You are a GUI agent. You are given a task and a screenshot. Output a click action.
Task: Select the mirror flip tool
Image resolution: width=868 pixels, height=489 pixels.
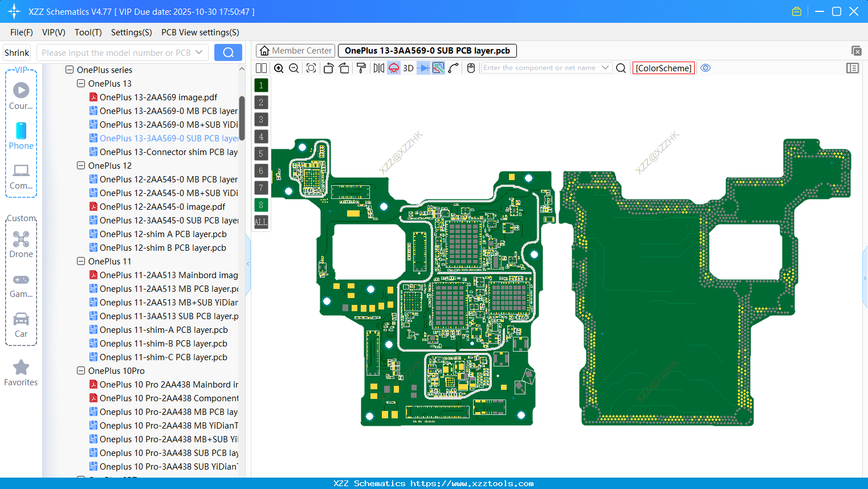click(378, 68)
